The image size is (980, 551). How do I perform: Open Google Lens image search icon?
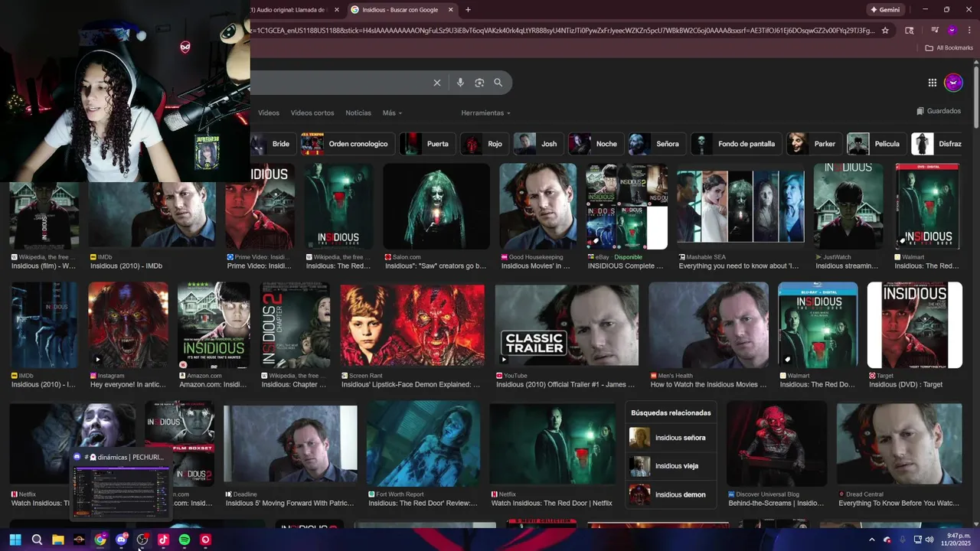click(479, 83)
